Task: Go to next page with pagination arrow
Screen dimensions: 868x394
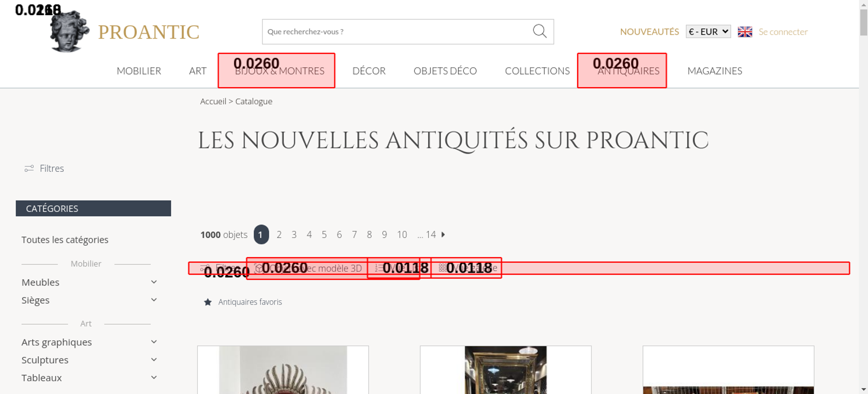Action: pos(443,235)
